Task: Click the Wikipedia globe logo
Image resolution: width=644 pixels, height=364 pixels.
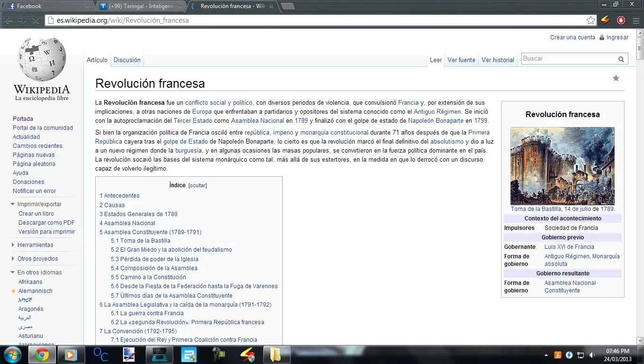Action: tap(42, 60)
